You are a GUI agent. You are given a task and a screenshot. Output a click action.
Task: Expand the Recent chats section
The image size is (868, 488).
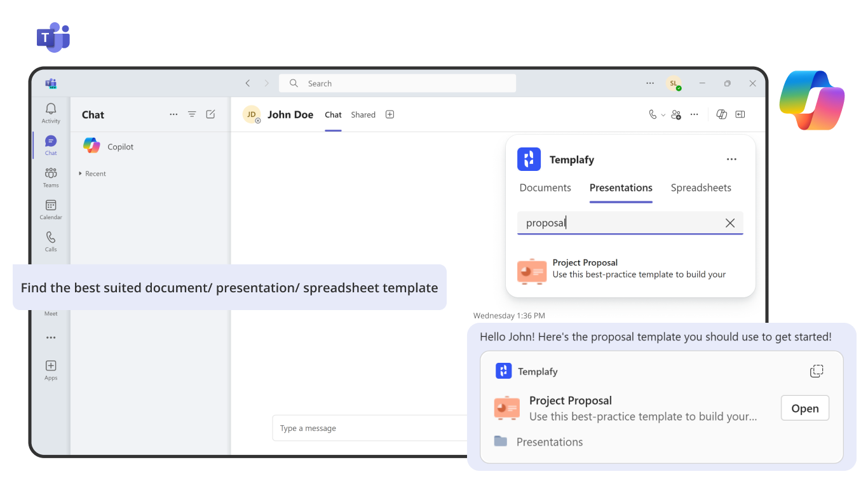coord(92,173)
